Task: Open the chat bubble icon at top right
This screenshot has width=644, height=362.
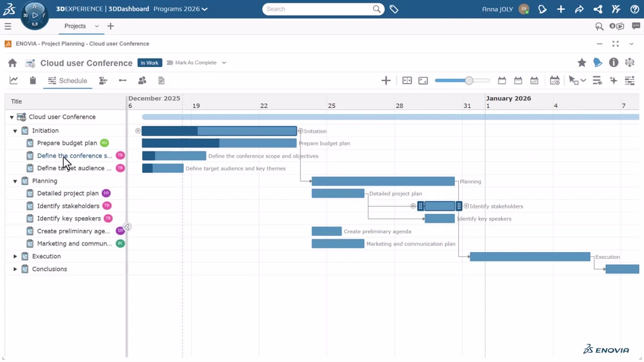Action: [636, 26]
